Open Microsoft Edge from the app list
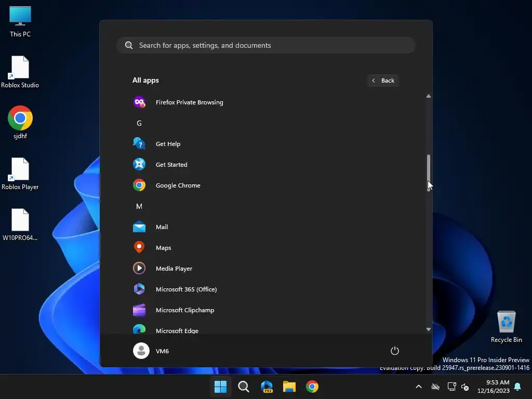Image resolution: width=532 pixels, height=399 pixels. click(265, 329)
